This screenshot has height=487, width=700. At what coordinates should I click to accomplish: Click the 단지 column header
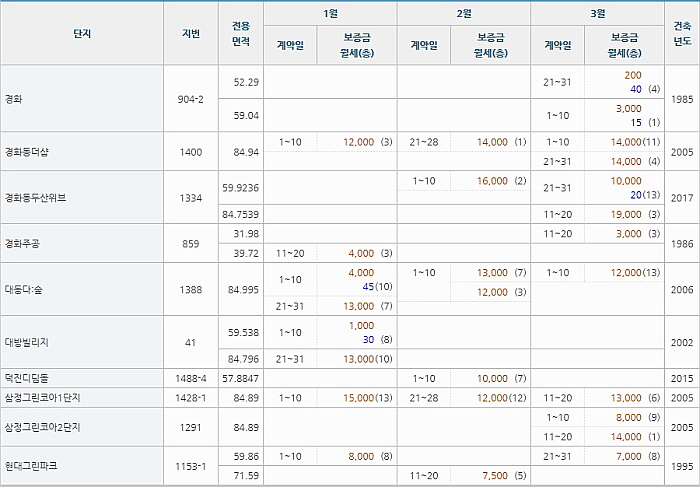pyautogui.click(x=82, y=33)
